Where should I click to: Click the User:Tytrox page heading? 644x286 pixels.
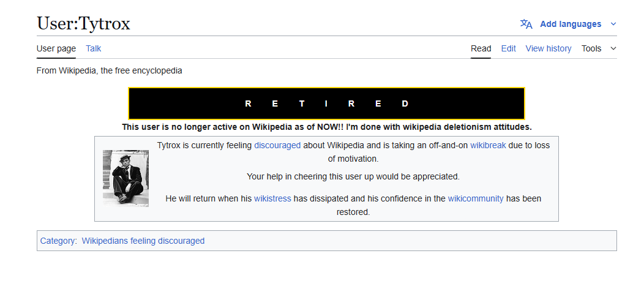point(83,23)
